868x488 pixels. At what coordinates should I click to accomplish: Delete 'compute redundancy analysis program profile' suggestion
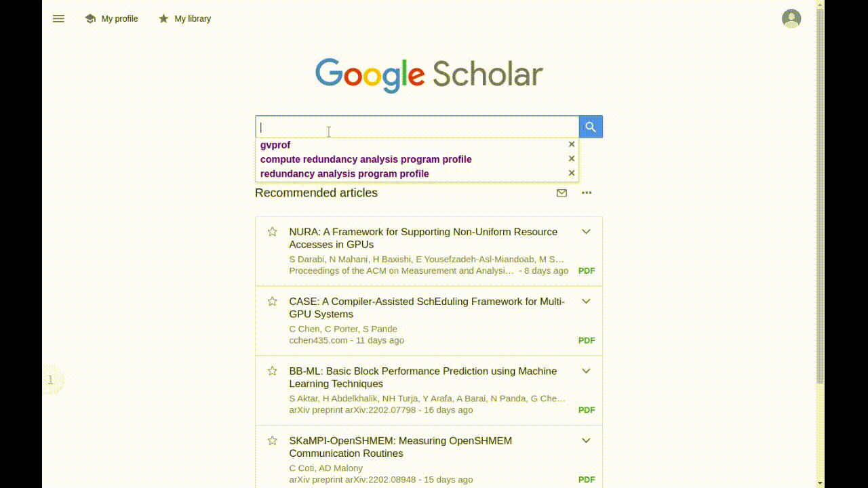pos(572,159)
